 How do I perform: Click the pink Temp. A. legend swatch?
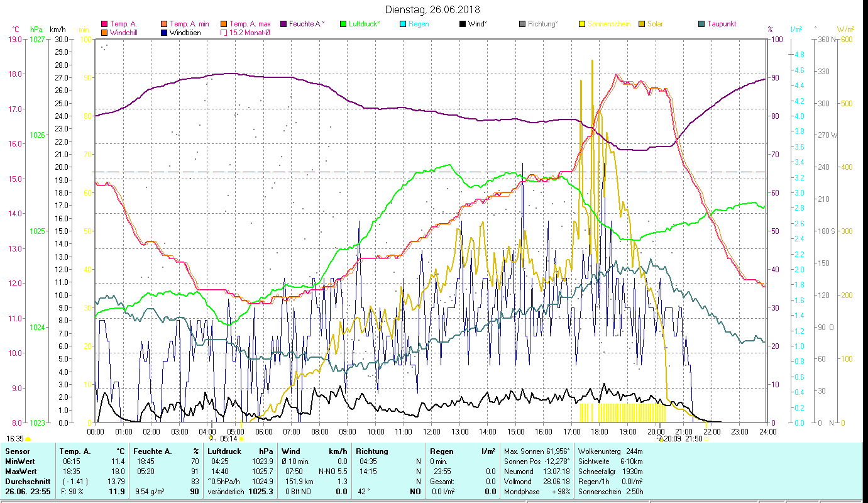[x=104, y=24]
